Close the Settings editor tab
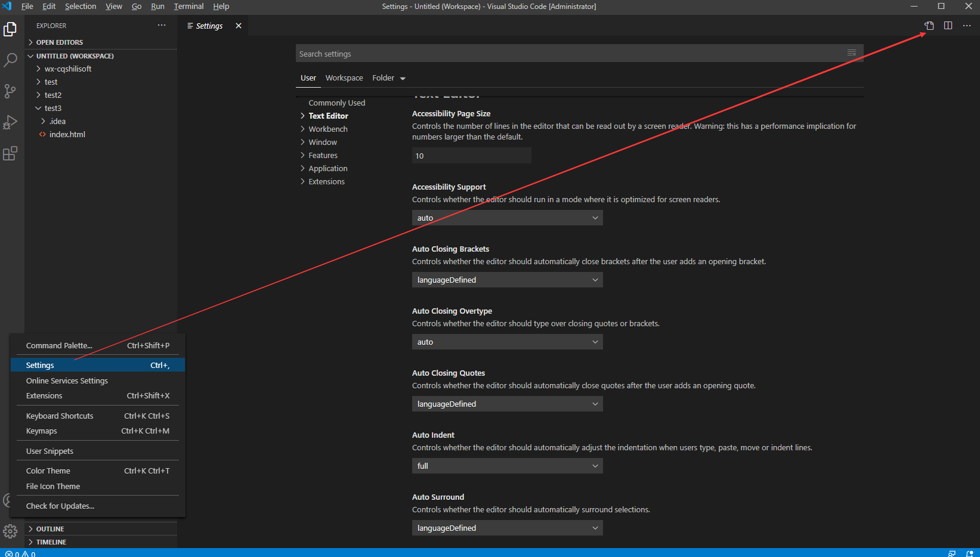 coord(239,26)
